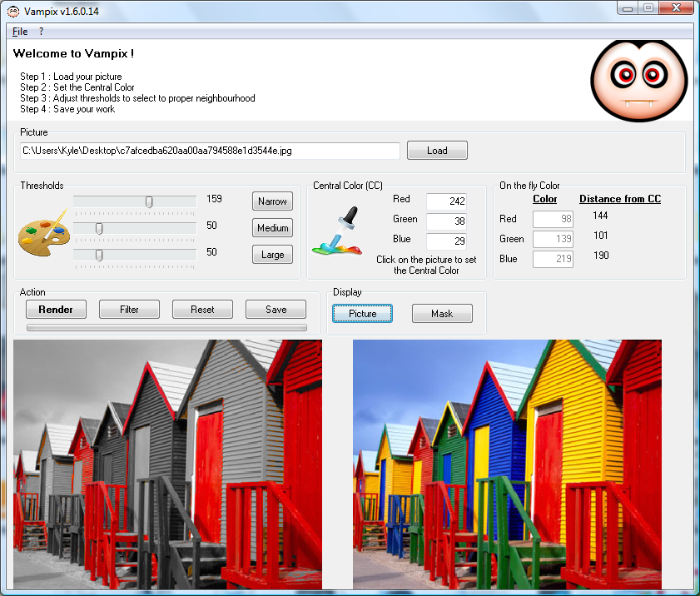Save your work with the Save button
Viewport: 700px width, 596px height.
coord(276,310)
